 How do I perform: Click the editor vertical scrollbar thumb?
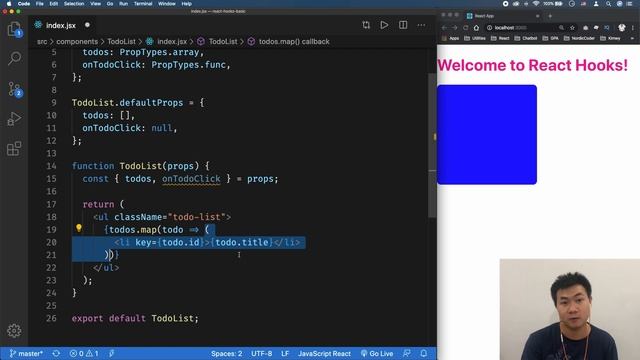432,146
